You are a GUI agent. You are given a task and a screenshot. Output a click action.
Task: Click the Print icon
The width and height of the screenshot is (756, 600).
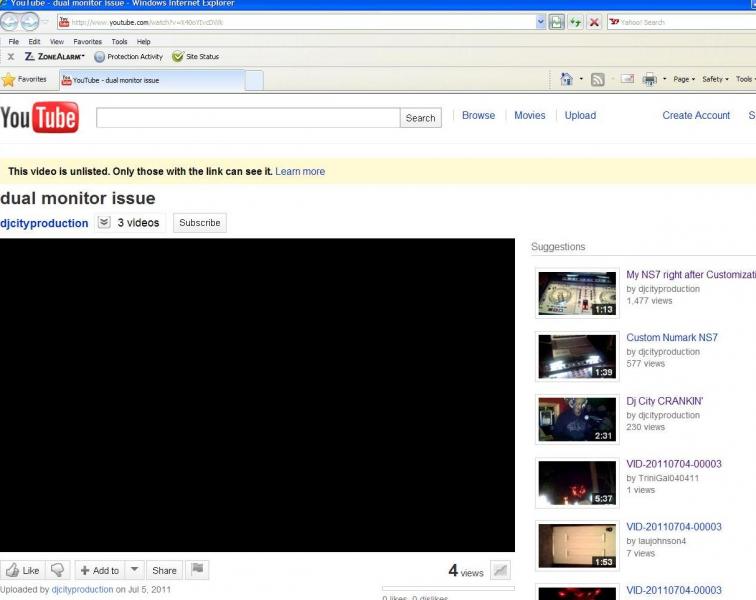click(x=650, y=80)
